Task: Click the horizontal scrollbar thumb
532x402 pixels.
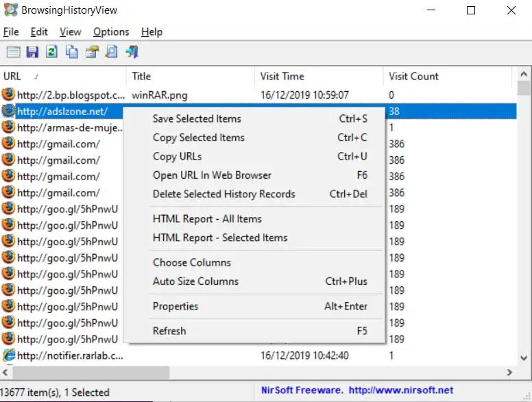Action: click(91, 372)
